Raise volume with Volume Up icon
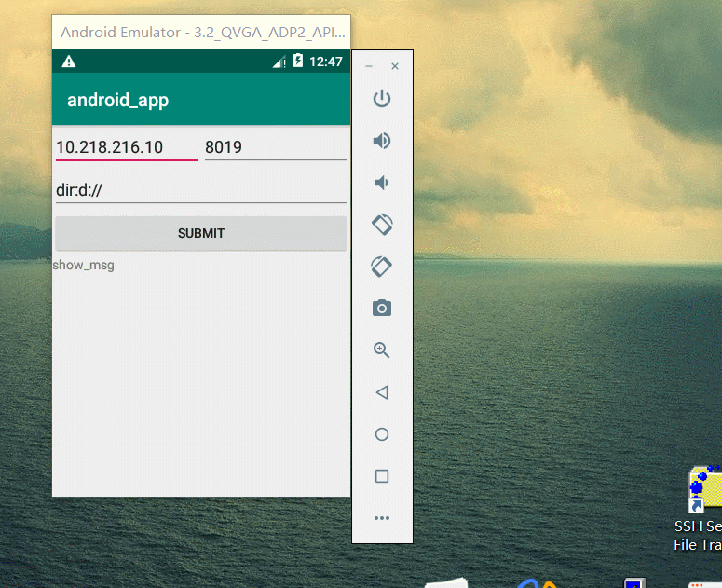The image size is (722, 588). pyautogui.click(x=382, y=141)
